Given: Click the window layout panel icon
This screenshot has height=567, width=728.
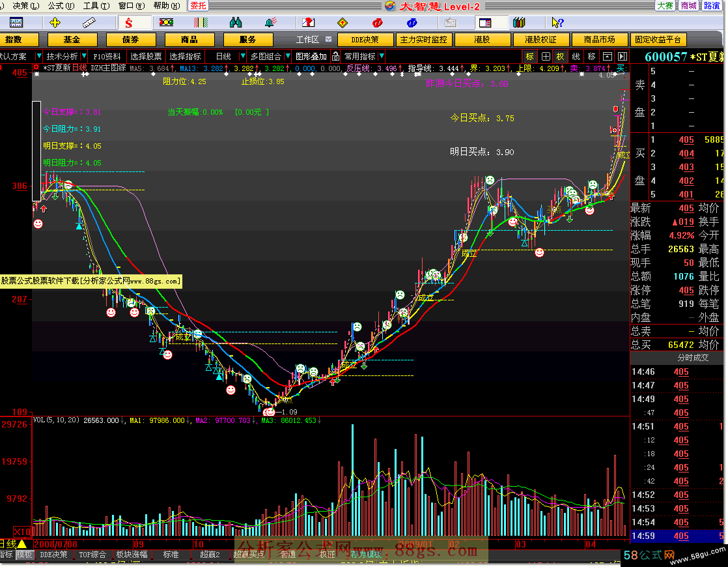Looking at the screenshot, I should [x=485, y=22].
